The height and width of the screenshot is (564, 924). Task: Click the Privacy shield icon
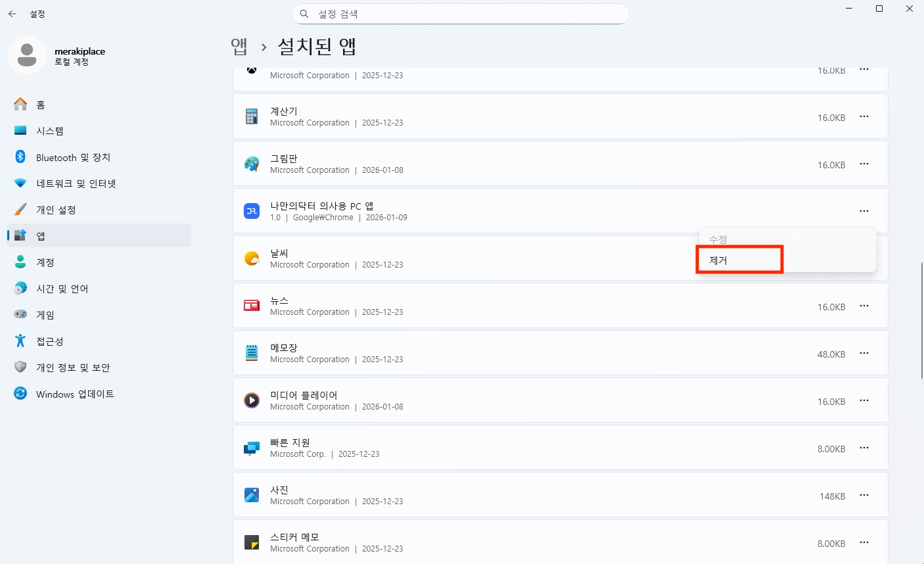click(x=20, y=367)
